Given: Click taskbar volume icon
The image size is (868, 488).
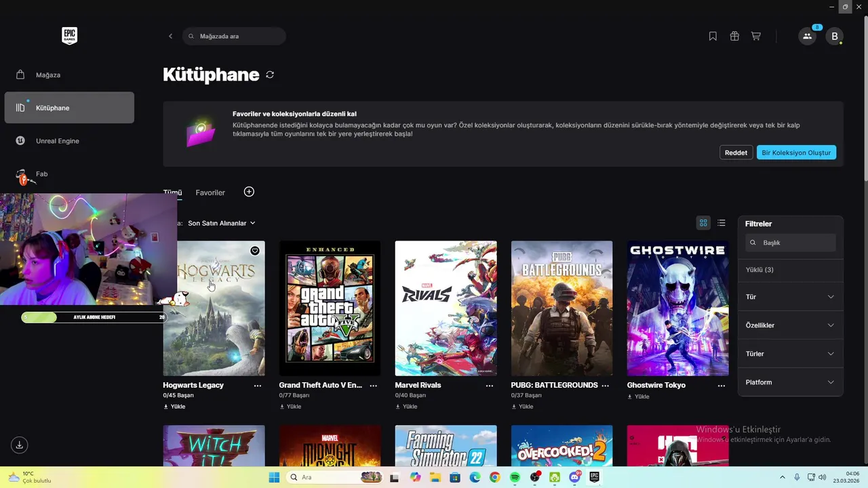Looking at the screenshot, I should pos(823,477).
